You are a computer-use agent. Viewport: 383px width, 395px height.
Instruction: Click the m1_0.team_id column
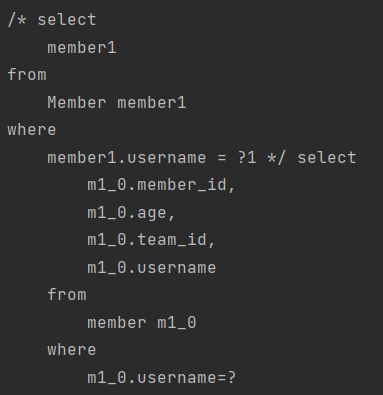point(151,240)
